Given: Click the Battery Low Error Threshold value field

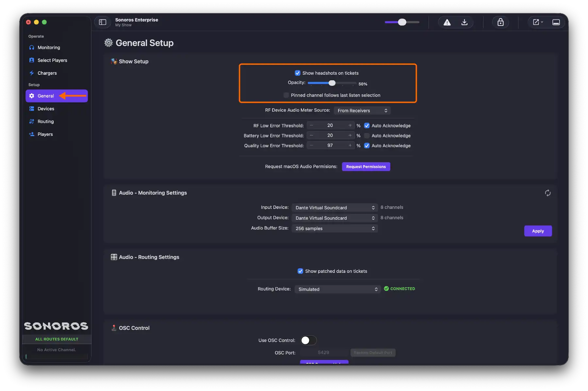Looking at the screenshot, I should pyautogui.click(x=330, y=135).
